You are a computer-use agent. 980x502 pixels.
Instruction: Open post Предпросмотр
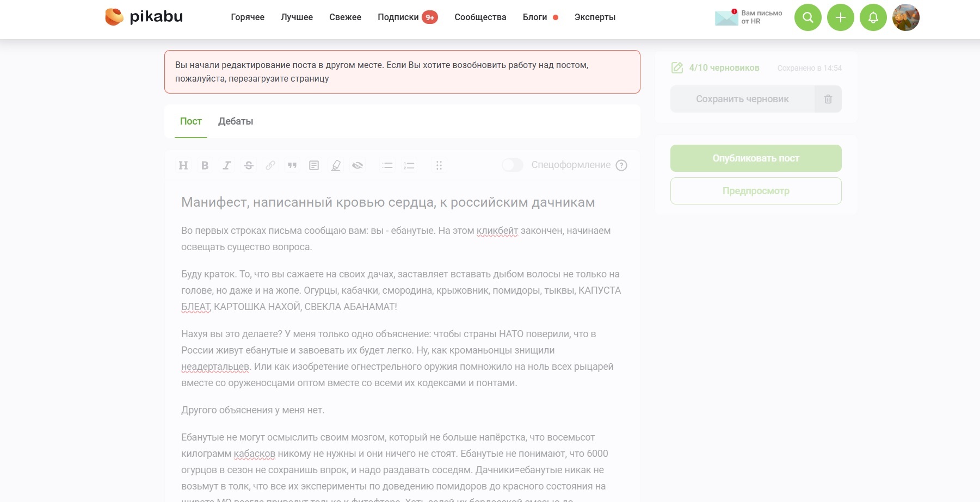[756, 191]
